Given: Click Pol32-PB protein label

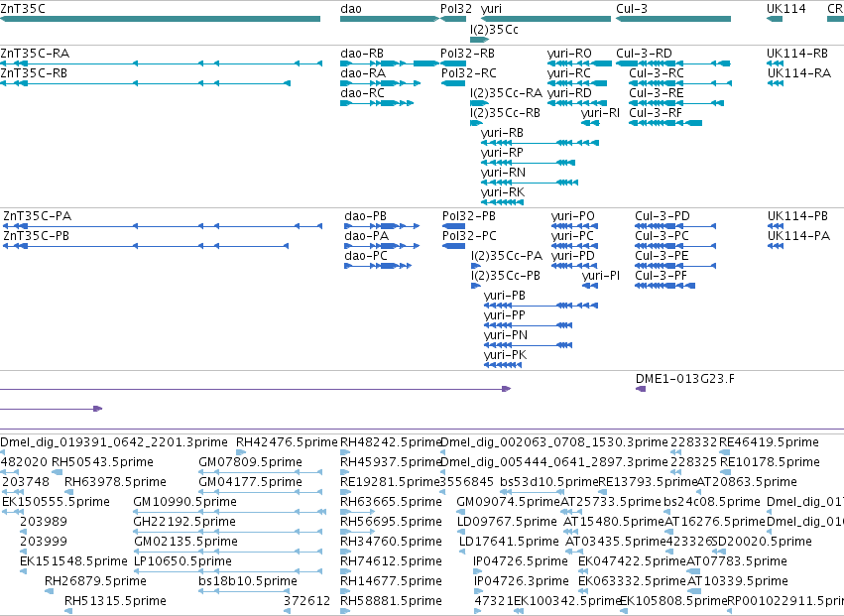Looking at the screenshot, I should click(x=469, y=216).
